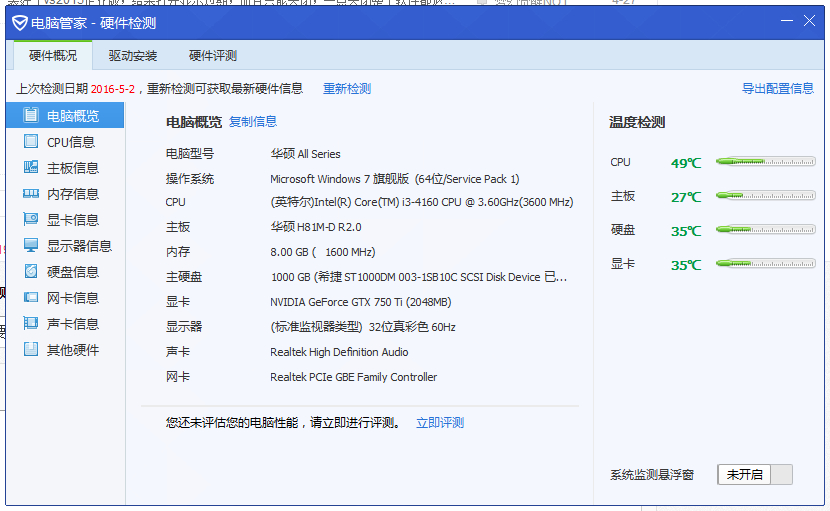Click the 电脑管家 shield logo icon
This screenshot has width=830, height=511.
coord(20,23)
